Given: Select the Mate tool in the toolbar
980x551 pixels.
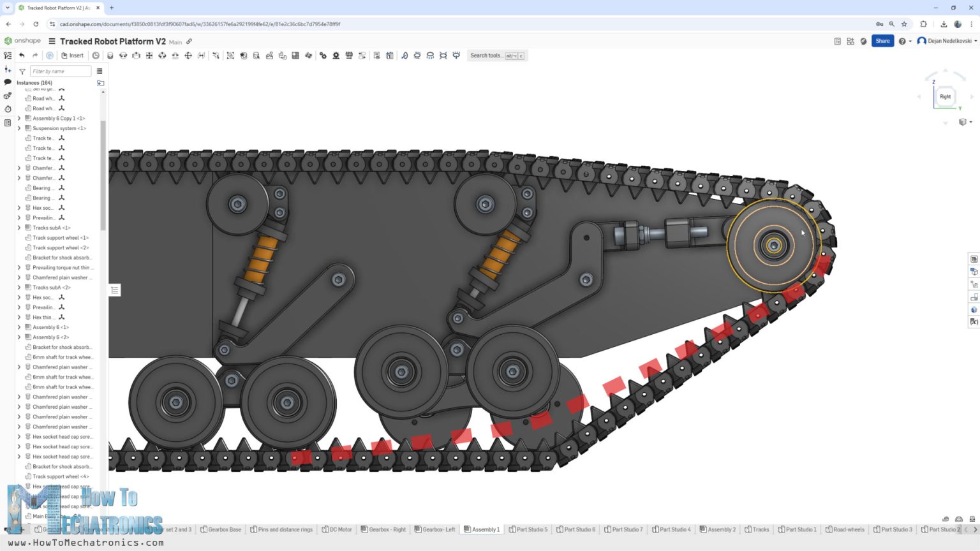Looking at the screenshot, I should [x=110, y=55].
